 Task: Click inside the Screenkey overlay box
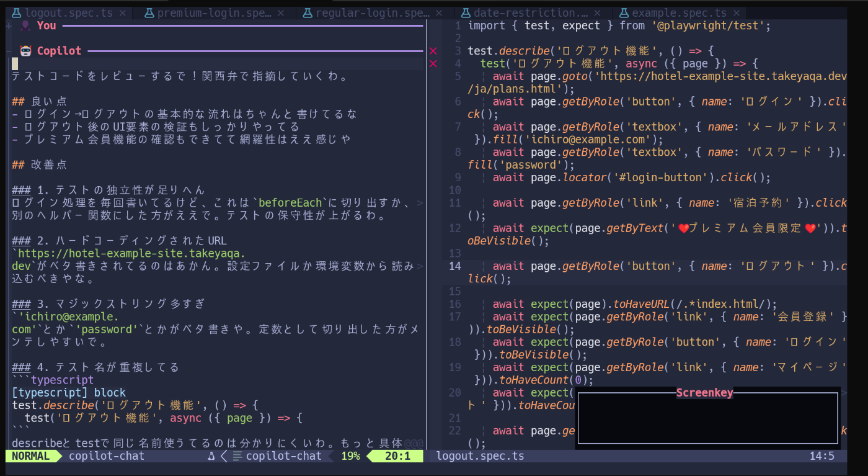coord(708,418)
